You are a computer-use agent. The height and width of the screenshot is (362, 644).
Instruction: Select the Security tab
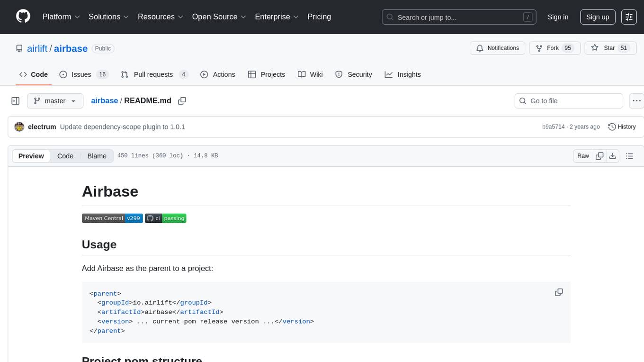354,74
